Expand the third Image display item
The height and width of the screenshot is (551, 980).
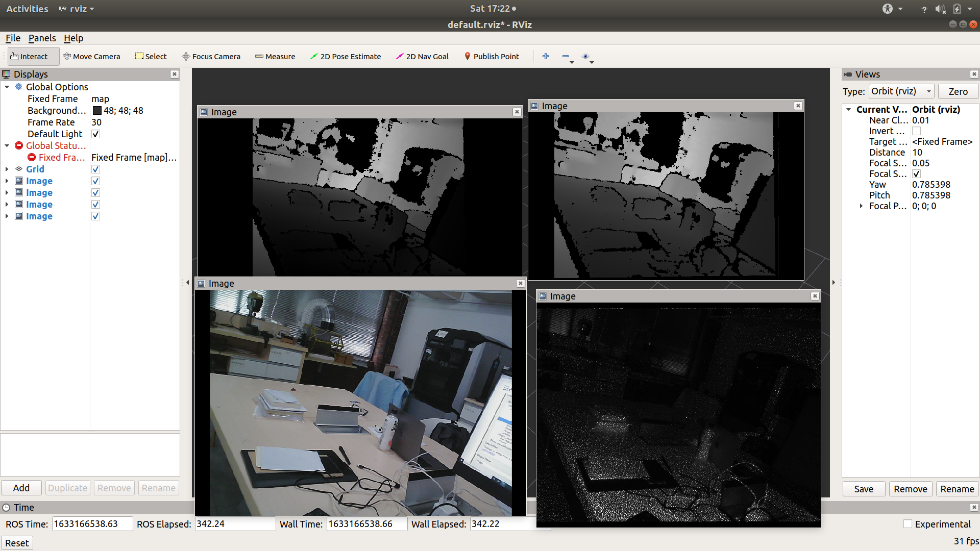tap(7, 205)
